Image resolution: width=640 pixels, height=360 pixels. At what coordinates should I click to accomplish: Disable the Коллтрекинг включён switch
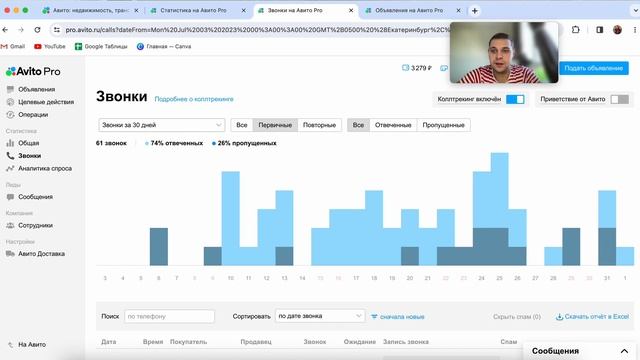click(515, 99)
